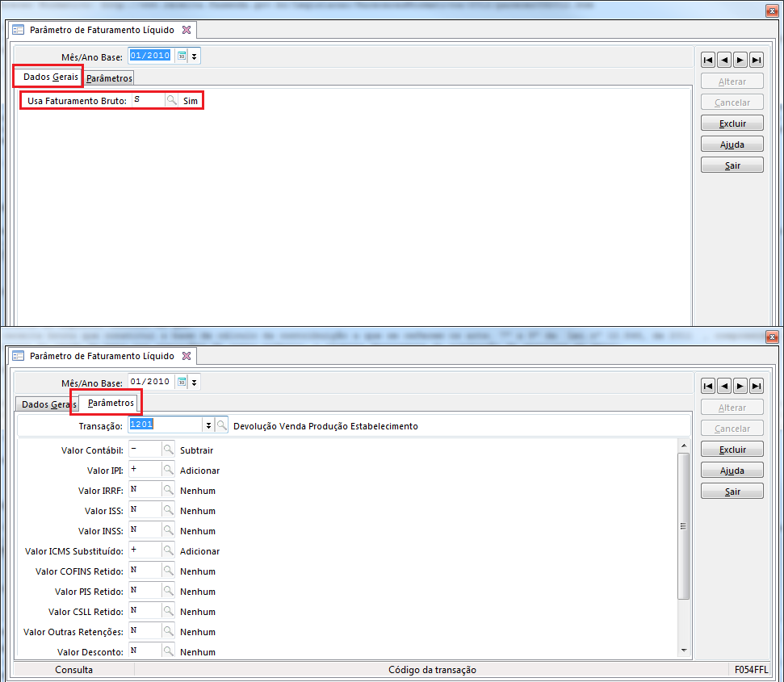Click the Transação search magnifier icon

pos(221,425)
